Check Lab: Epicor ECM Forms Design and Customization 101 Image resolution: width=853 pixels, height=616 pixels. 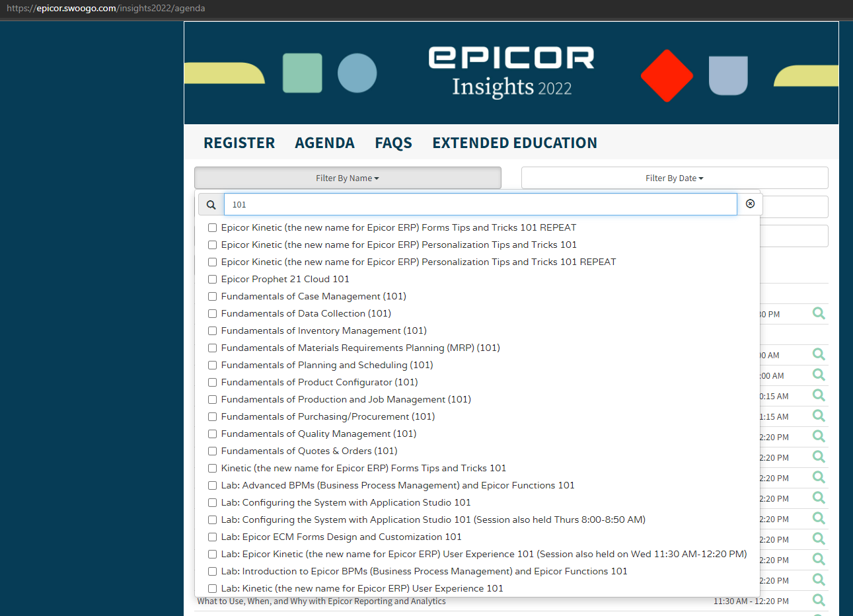coord(212,537)
